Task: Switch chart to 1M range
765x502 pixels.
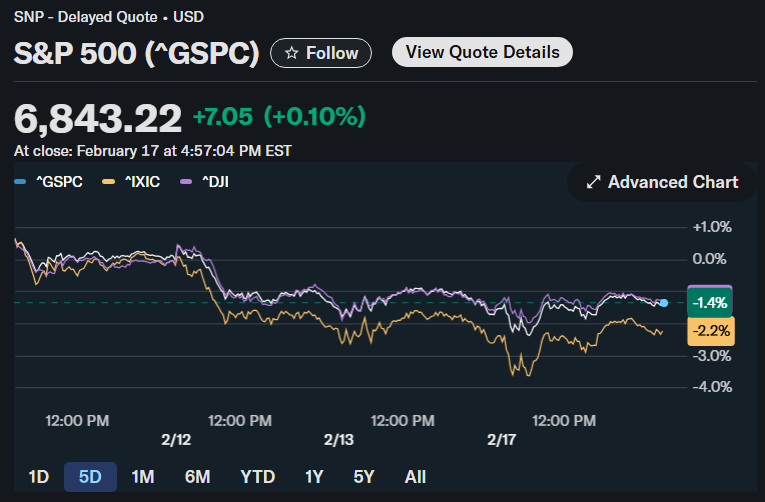Action: click(142, 477)
